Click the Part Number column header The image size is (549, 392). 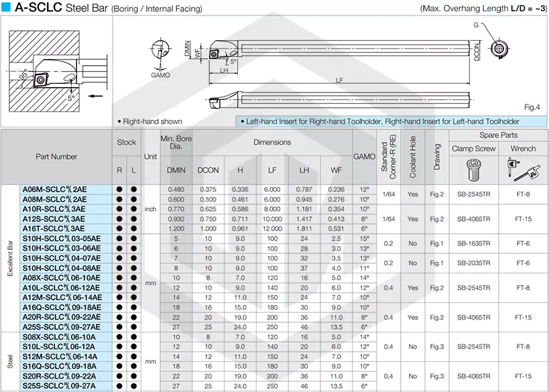click(56, 157)
